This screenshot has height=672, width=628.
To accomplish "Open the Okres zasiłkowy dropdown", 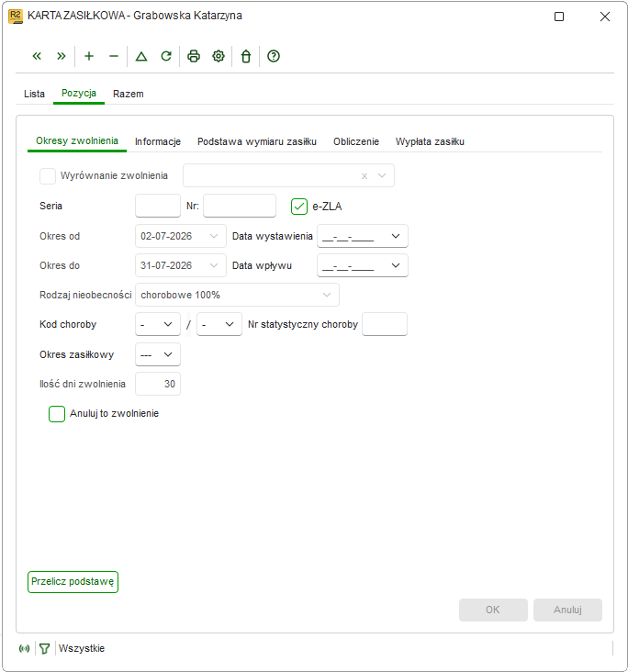I will 158,355.
